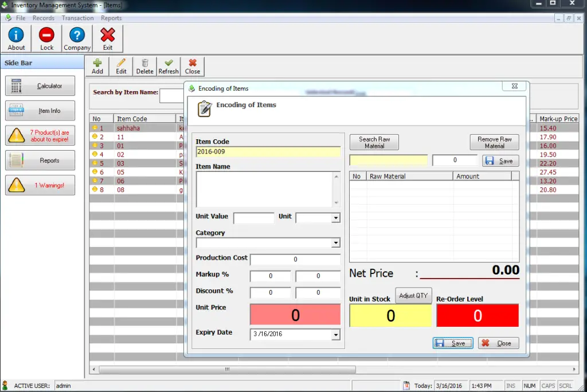This screenshot has height=392, width=587.
Task: Click the About toolbar icon
Action: tap(16, 38)
